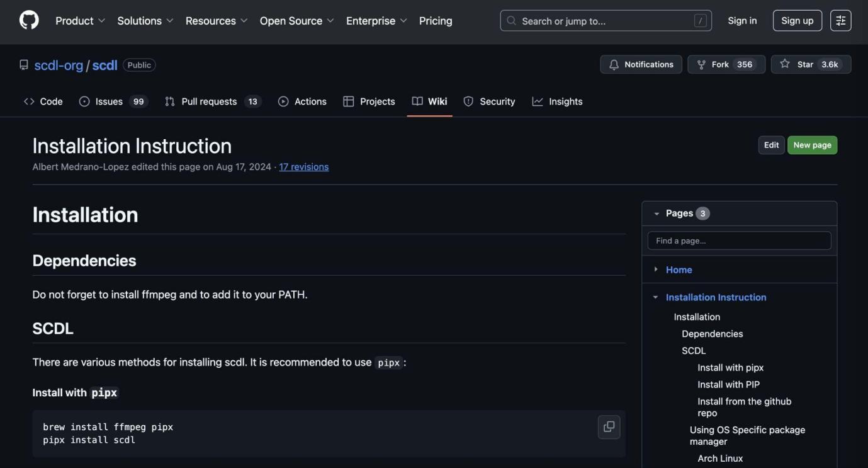This screenshot has width=868, height=468.
Task: Jump to Using OS Specific package manager
Action: point(747,435)
